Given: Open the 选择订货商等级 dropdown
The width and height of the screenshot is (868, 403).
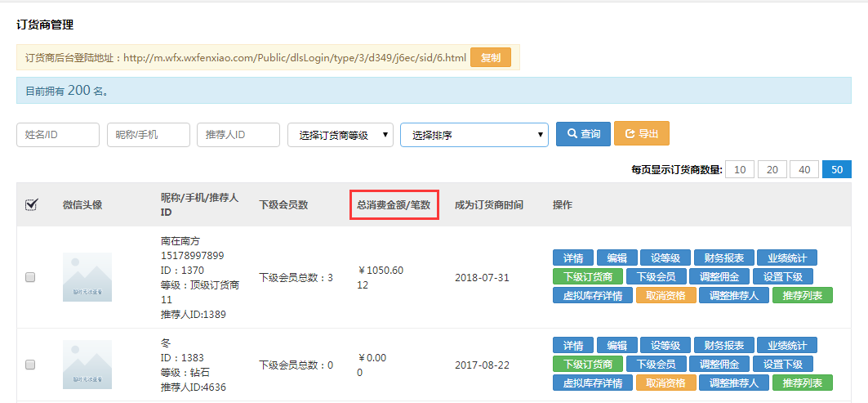Looking at the screenshot, I should (341, 135).
